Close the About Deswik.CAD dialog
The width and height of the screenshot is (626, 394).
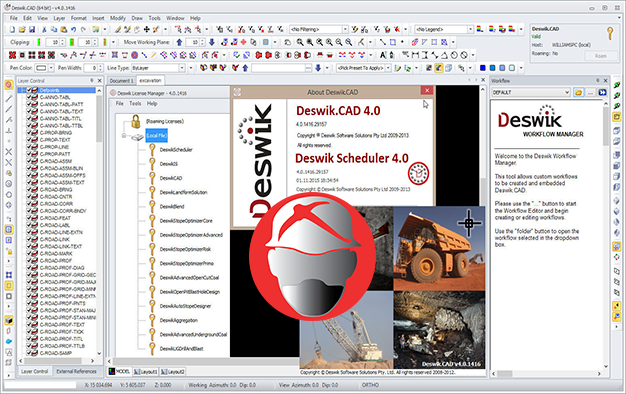click(x=427, y=91)
